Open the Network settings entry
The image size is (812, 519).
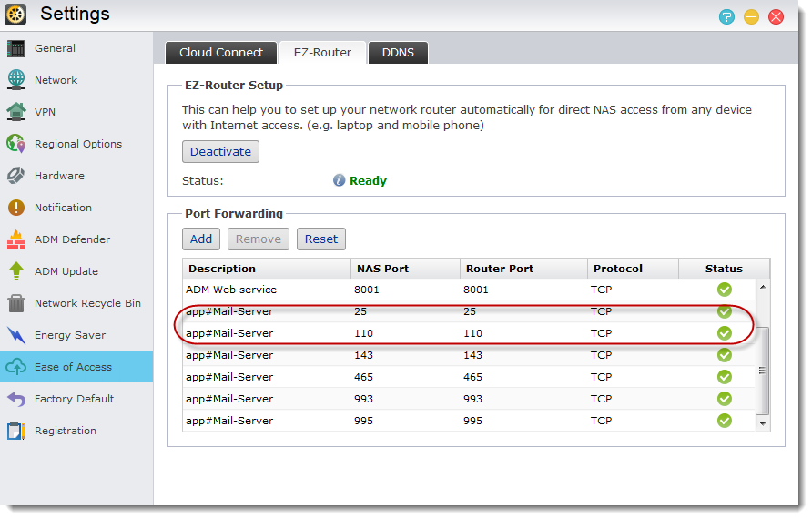pyautogui.click(x=76, y=80)
